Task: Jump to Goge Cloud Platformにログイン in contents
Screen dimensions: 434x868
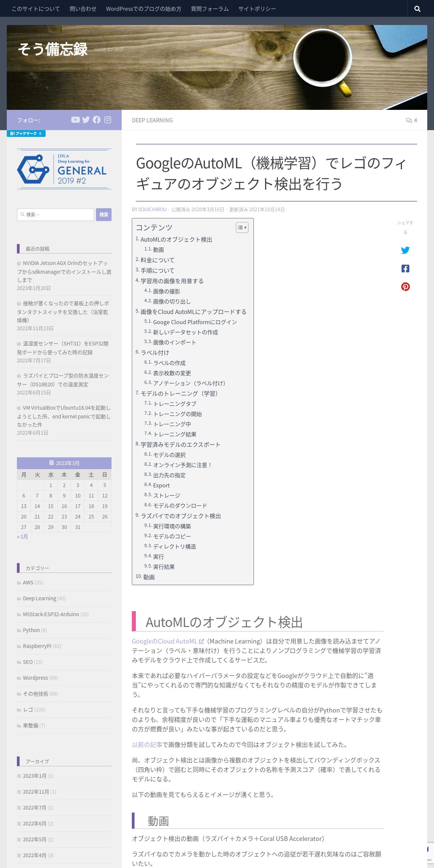Action: pyautogui.click(x=195, y=322)
